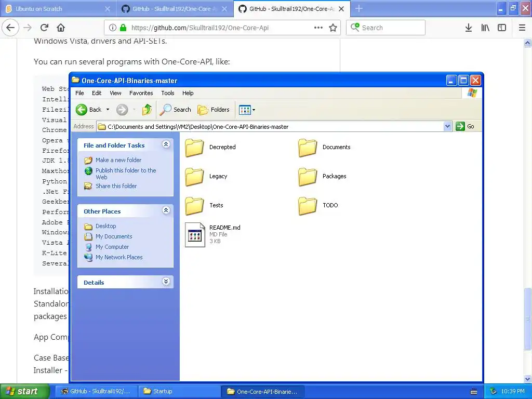
Task: Expand the Address bar dropdown
Action: pyautogui.click(x=447, y=126)
